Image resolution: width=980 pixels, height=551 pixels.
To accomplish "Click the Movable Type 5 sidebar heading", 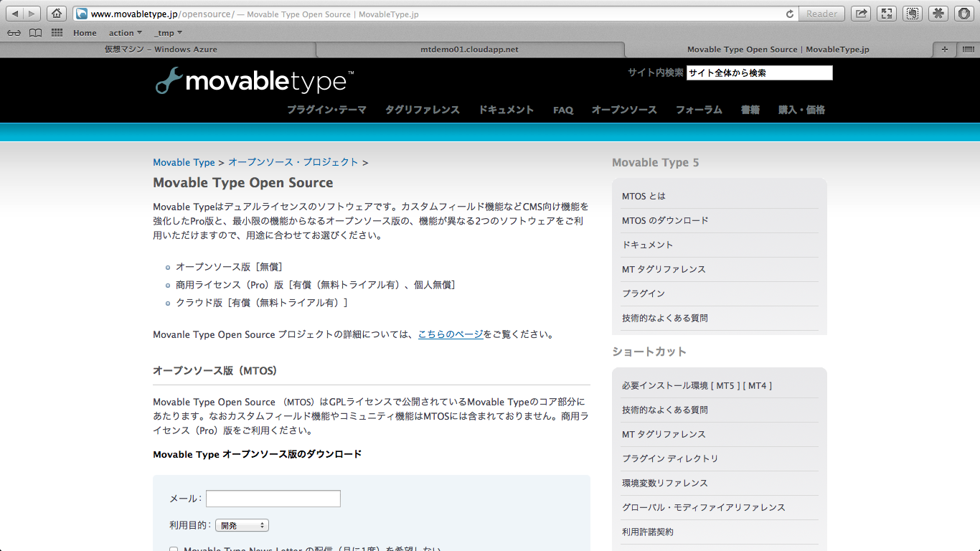I will point(656,163).
